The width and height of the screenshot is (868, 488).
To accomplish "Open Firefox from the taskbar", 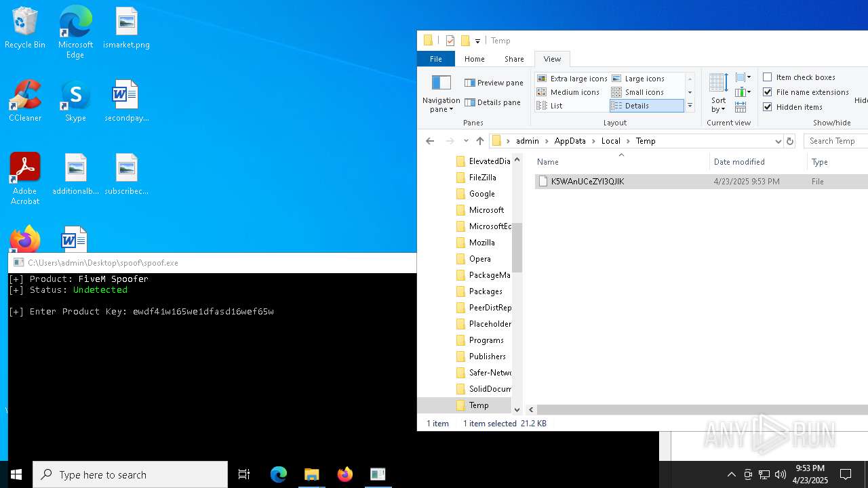I will pos(344,474).
